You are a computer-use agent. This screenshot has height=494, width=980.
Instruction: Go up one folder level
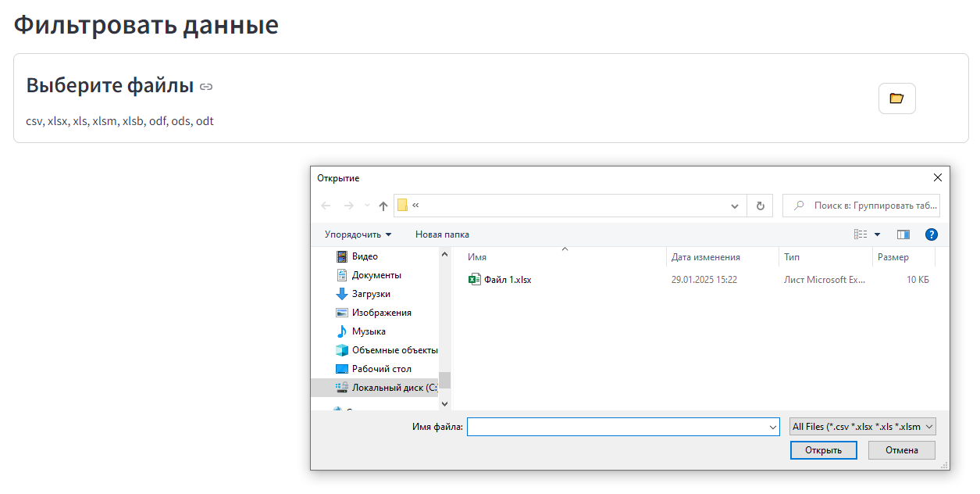383,206
